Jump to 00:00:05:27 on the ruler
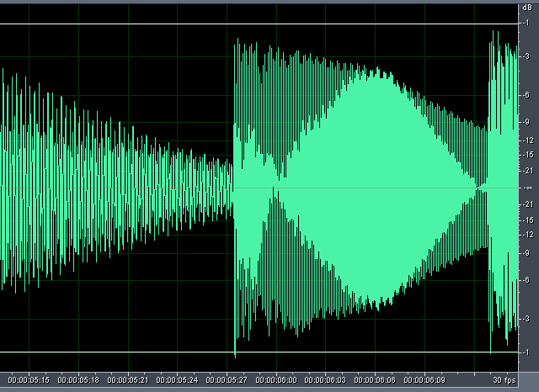The width and height of the screenshot is (539, 392). (227, 380)
